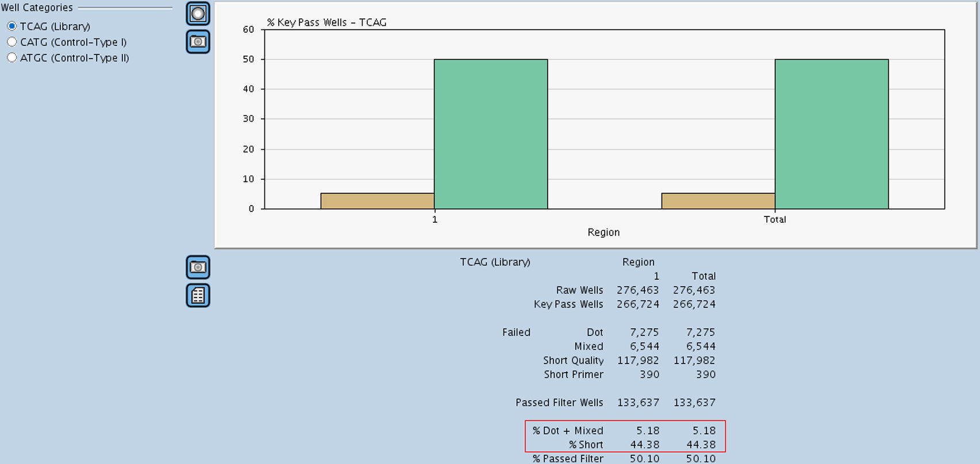This screenshot has width=980, height=464.
Task: Click the spreadsheet export icon beside the table
Action: [x=198, y=296]
